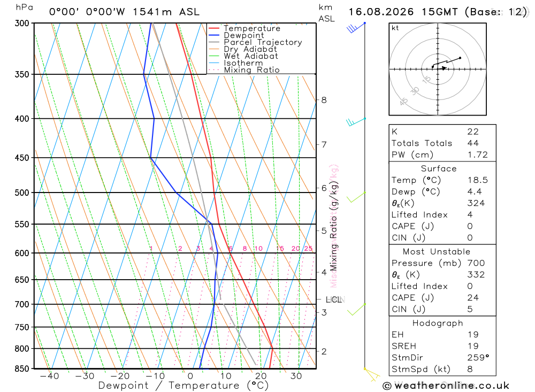The height and width of the screenshot is (392, 535).
Task: Click the Isotherm legend entry
Action: [x=243, y=63]
